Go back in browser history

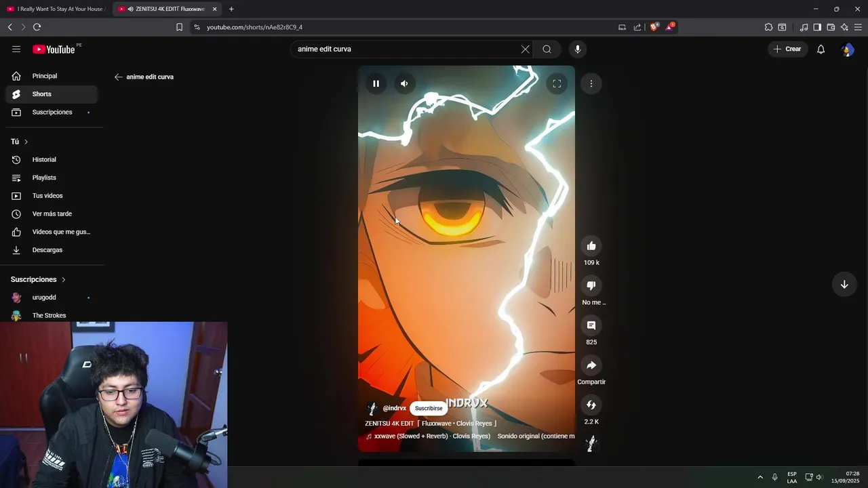[9, 27]
